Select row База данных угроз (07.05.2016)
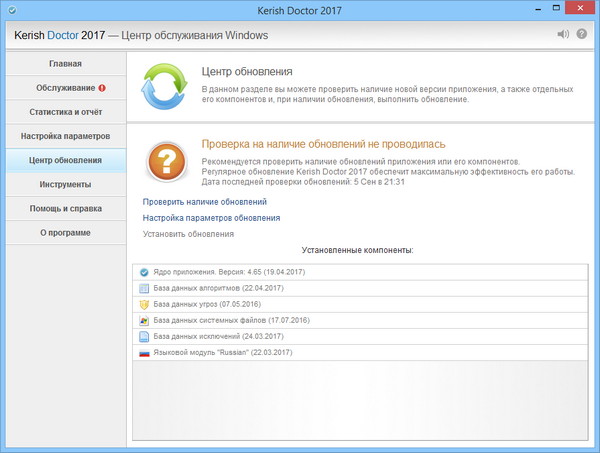Image resolution: width=600 pixels, height=453 pixels. [360, 305]
